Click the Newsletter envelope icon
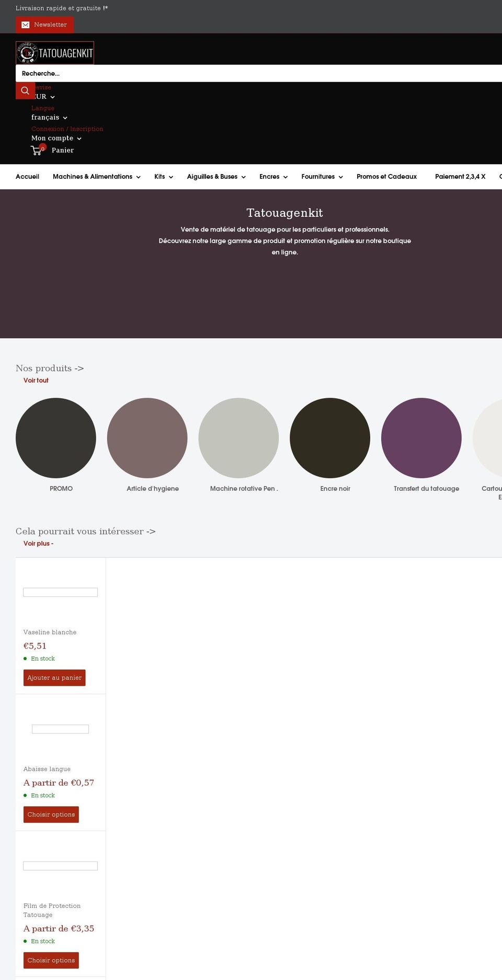 [25, 25]
